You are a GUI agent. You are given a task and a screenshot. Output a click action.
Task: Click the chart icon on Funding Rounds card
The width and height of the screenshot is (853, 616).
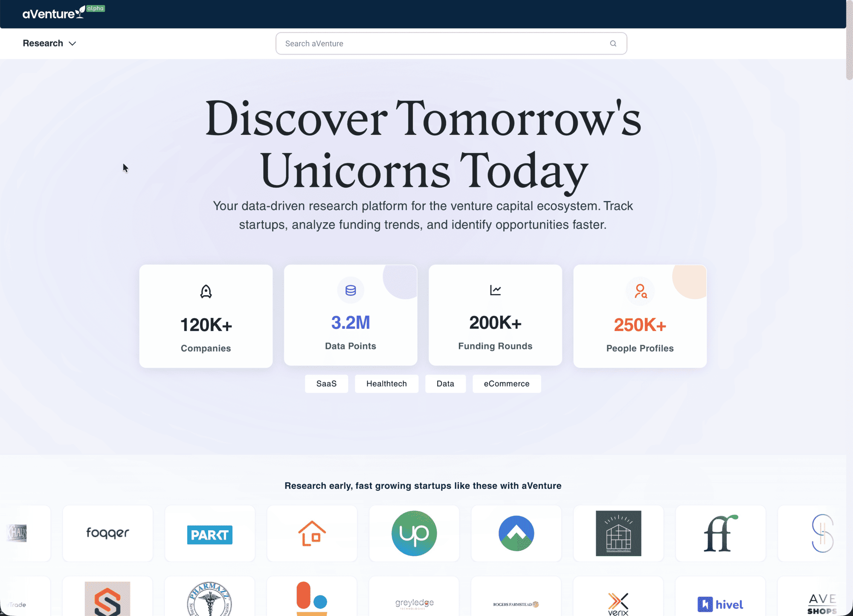(x=495, y=289)
